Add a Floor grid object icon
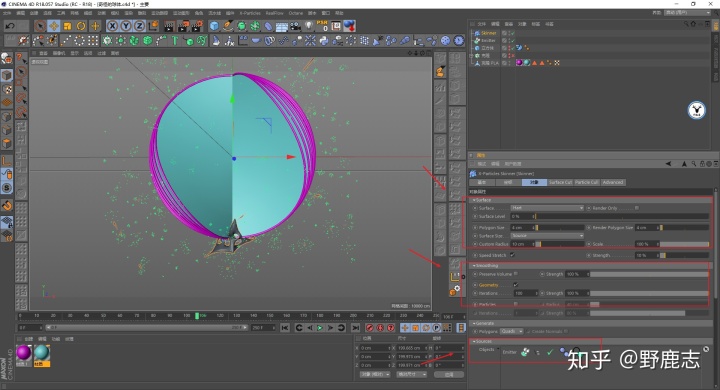The image size is (720, 390). [281, 27]
